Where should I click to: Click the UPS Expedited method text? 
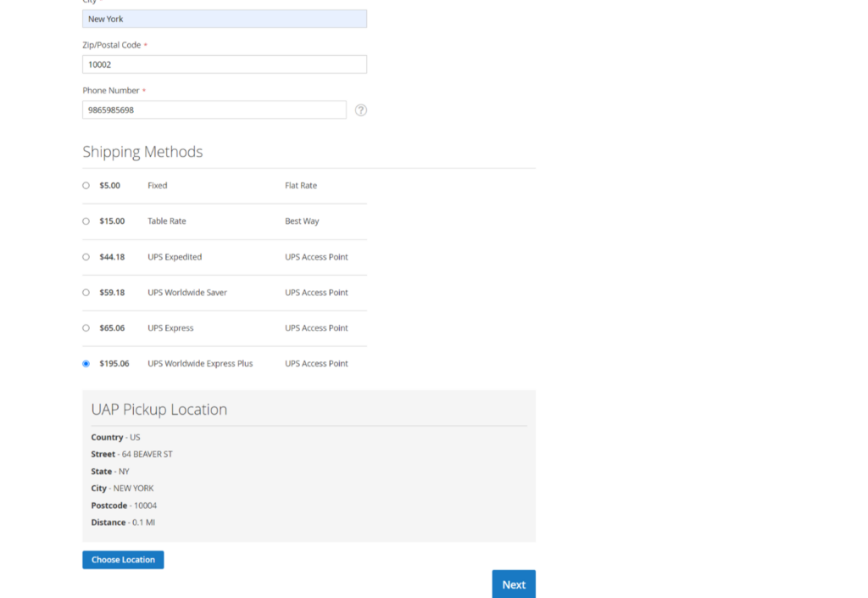pos(175,257)
